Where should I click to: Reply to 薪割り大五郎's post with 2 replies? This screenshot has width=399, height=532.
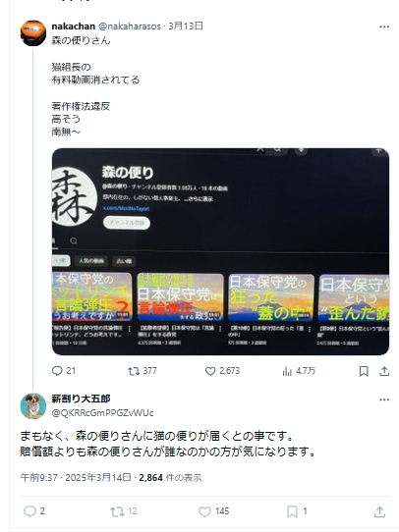pyautogui.click(x=34, y=511)
